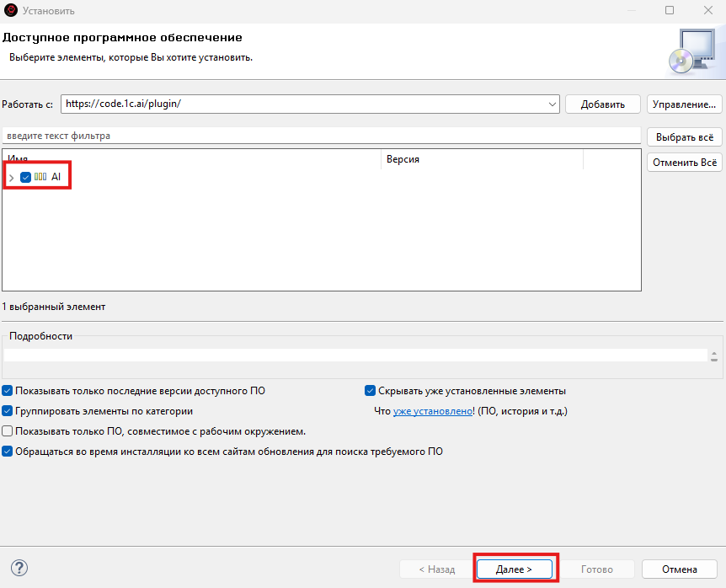Click the 'Добавить' button

coord(603,104)
